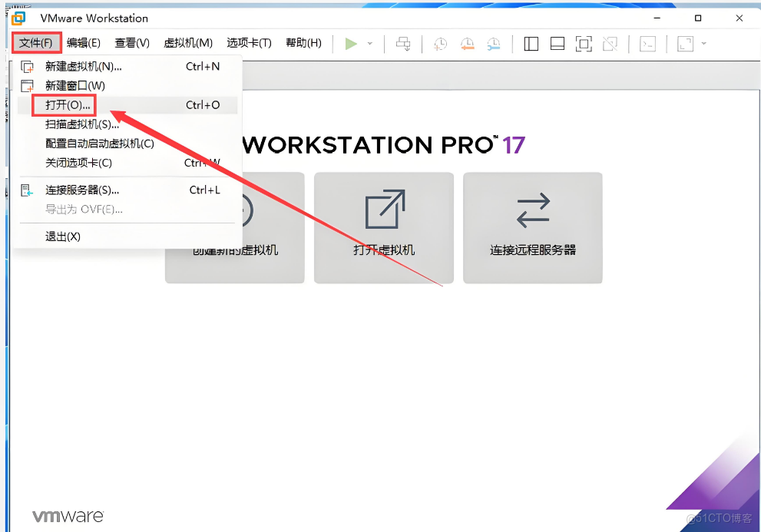Click the Revert Snapshot toolbar icon
Image resolution: width=761 pixels, height=532 pixels.
[467, 44]
